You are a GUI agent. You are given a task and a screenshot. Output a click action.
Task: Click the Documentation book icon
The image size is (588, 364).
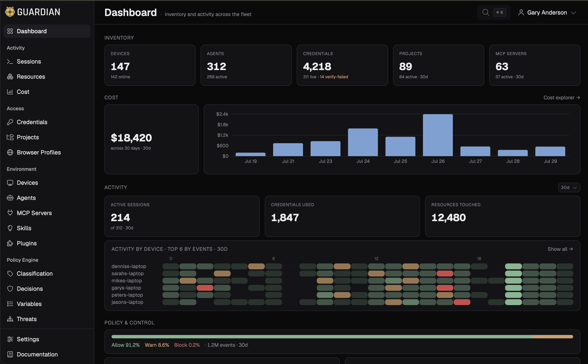[10, 355]
